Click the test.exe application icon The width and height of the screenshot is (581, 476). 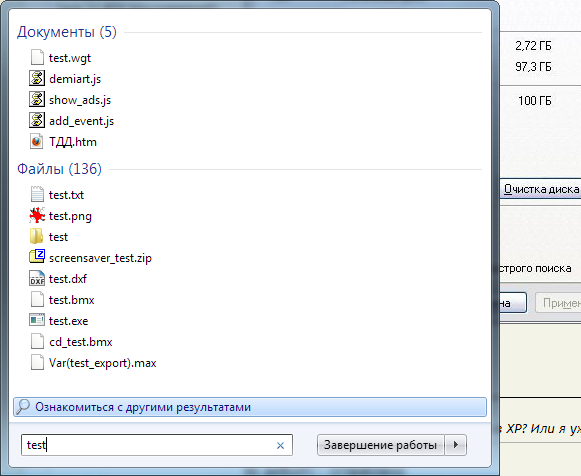pos(37,320)
